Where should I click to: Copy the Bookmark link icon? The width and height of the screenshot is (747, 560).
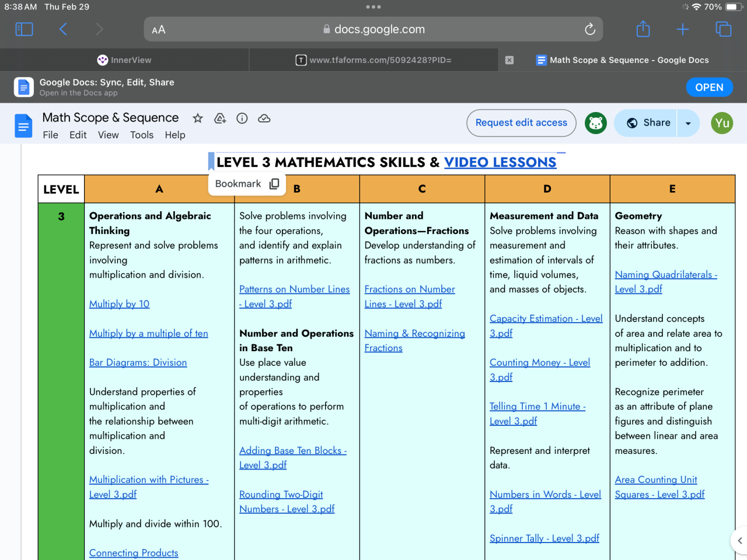pos(274,184)
